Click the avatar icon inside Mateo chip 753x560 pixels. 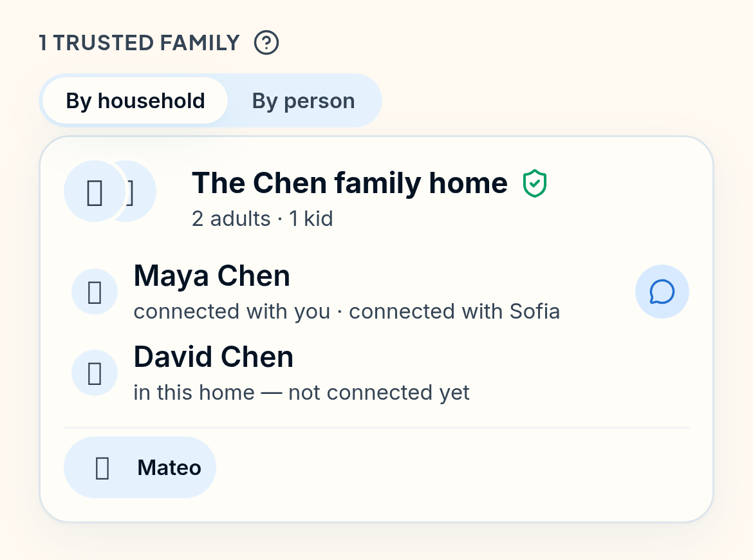click(102, 468)
